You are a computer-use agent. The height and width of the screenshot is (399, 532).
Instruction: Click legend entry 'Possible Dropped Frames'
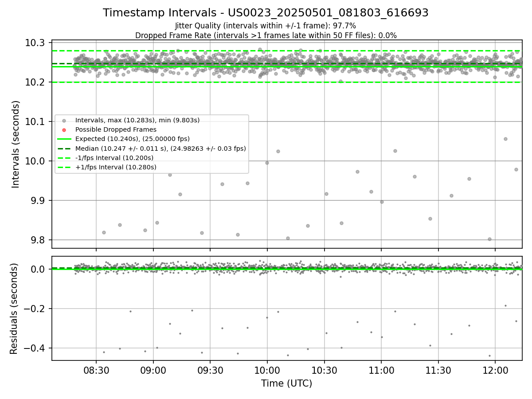click(x=116, y=129)
